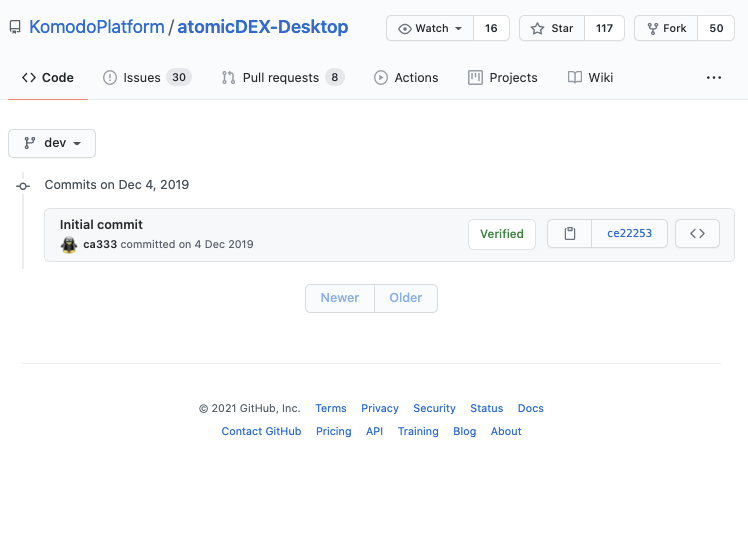The width and height of the screenshot is (748, 533).
Task: View the 16 watchers count
Action: point(491,28)
